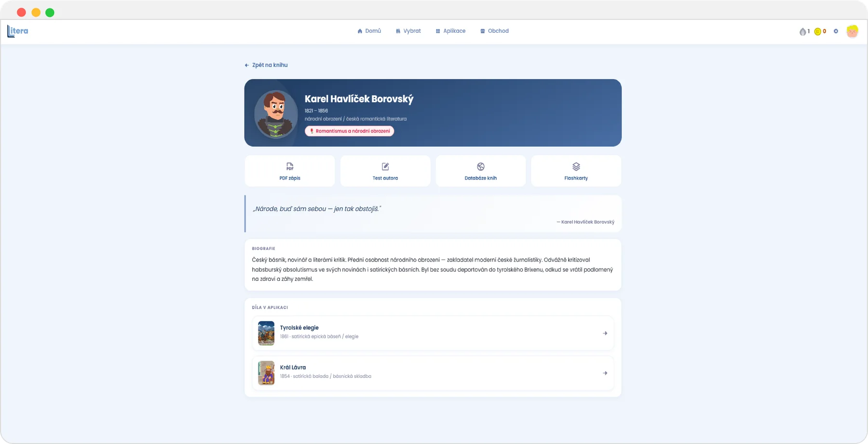Click the back arrow icon next to Zpět na knihu
The image size is (868, 444).
pyautogui.click(x=247, y=65)
